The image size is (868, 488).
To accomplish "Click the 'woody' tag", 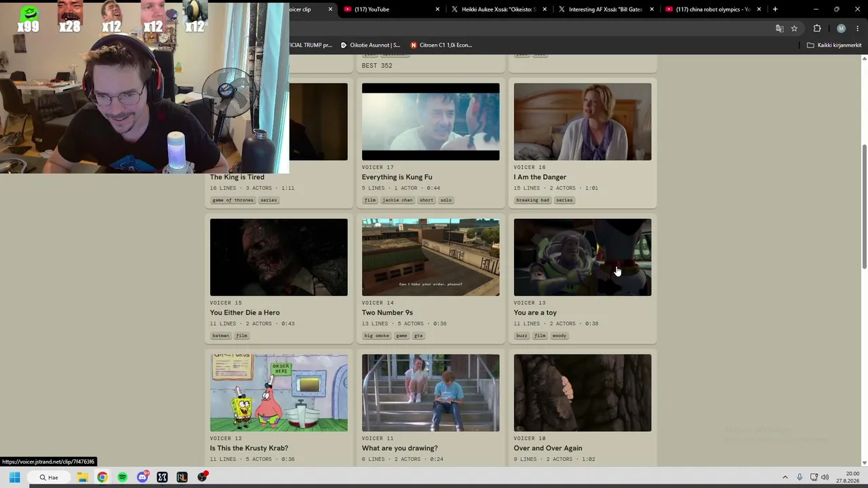I will (559, 335).
